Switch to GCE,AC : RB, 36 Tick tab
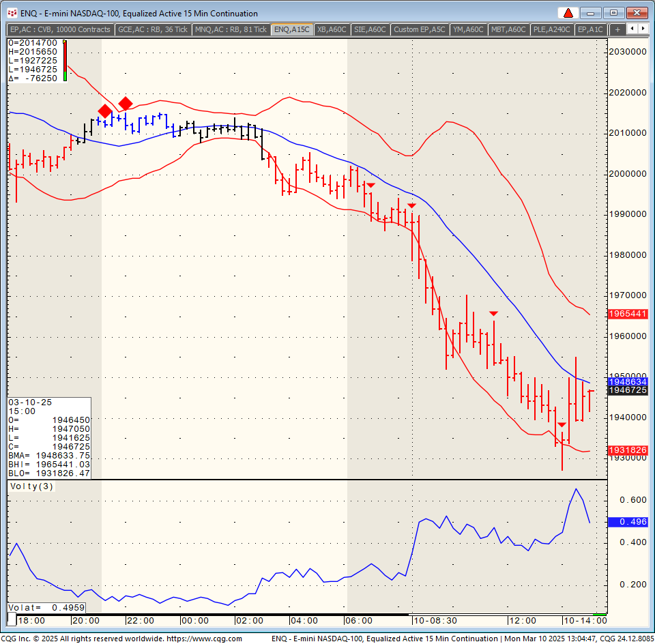Image resolution: width=655 pixels, height=644 pixels. pos(153,29)
